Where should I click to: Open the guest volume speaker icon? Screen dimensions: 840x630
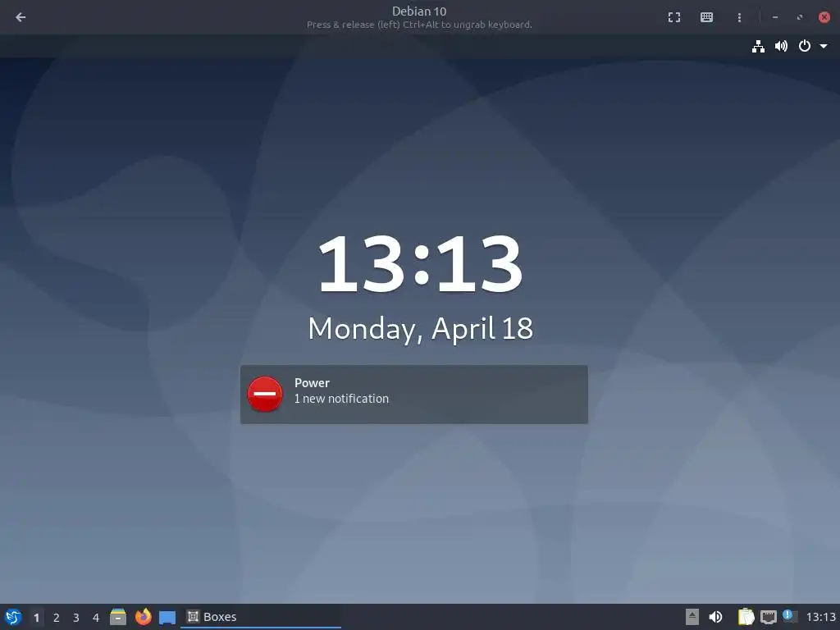tap(781, 47)
